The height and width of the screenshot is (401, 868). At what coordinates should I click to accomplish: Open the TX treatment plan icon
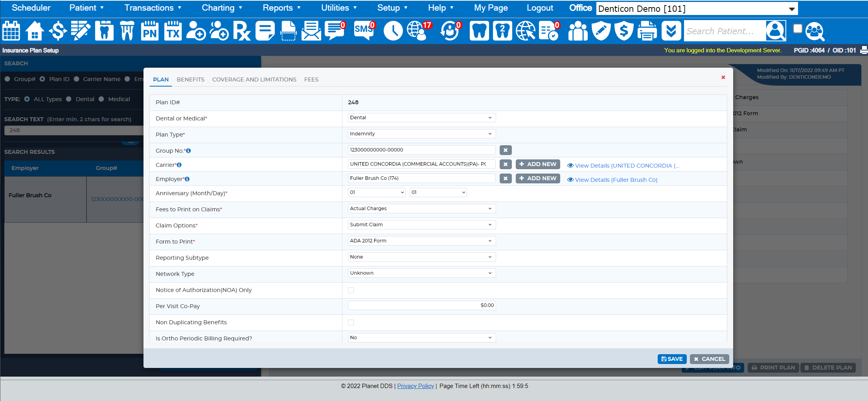(x=173, y=31)
